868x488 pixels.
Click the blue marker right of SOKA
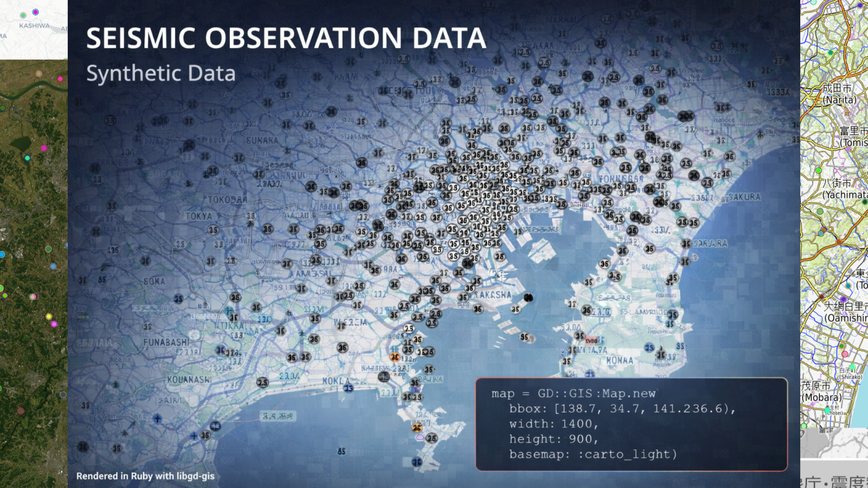pyautogui.click(x=178, y=298)
